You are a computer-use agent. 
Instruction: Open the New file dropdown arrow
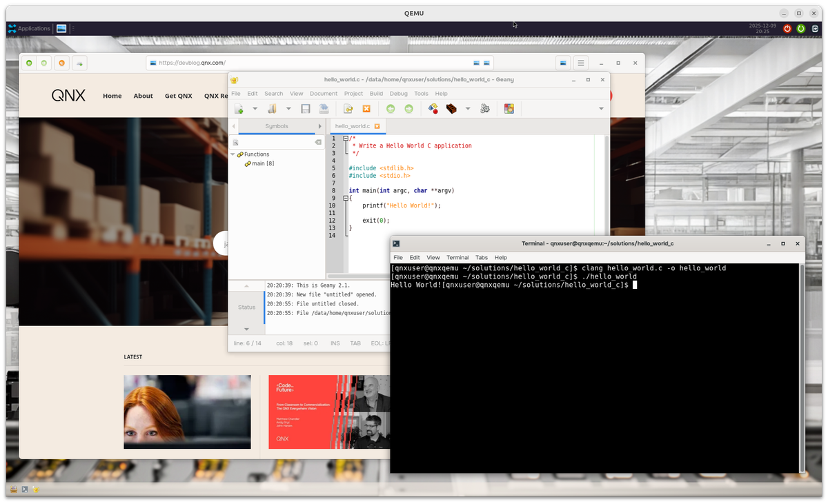pos(254,108)
